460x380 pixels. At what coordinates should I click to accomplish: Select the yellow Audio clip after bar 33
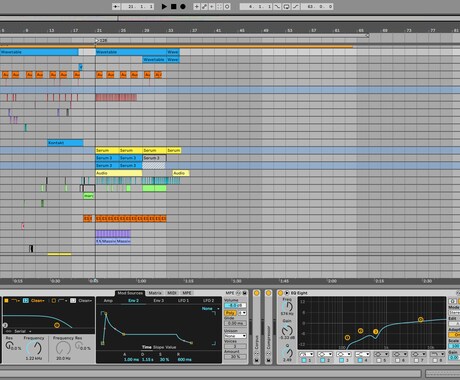click(x=181, y=173)
